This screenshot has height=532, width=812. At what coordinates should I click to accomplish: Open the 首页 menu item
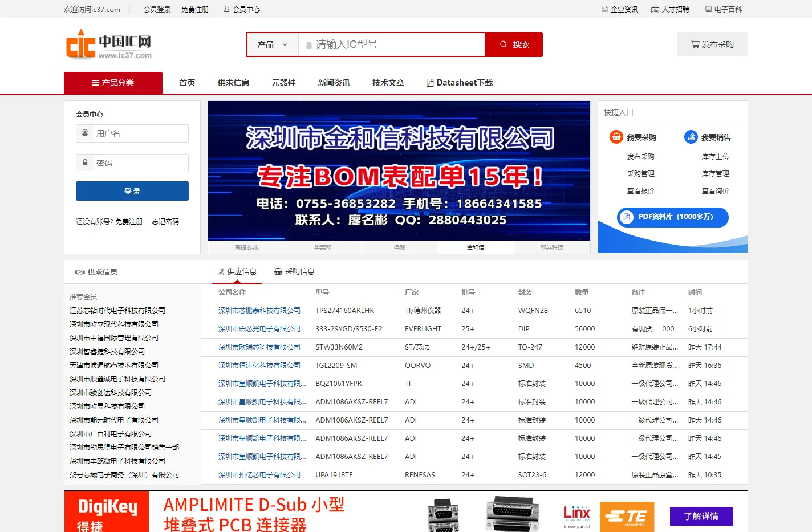tap(187, 83)
